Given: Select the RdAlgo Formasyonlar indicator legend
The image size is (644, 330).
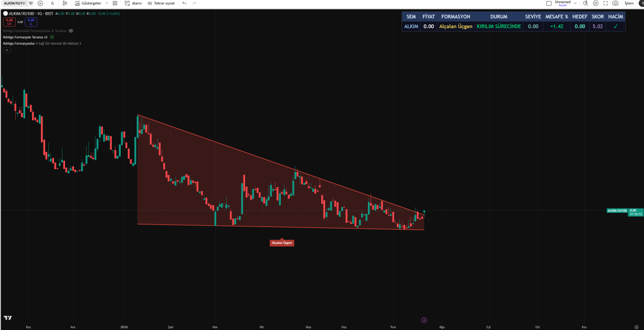Looking at the screenshot, I should [42, 43].
